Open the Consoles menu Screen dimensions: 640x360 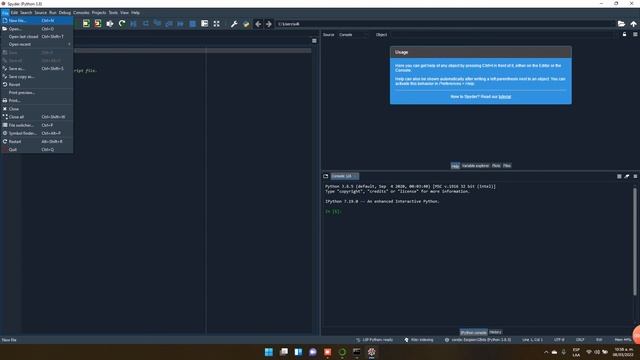coord(81,13)
